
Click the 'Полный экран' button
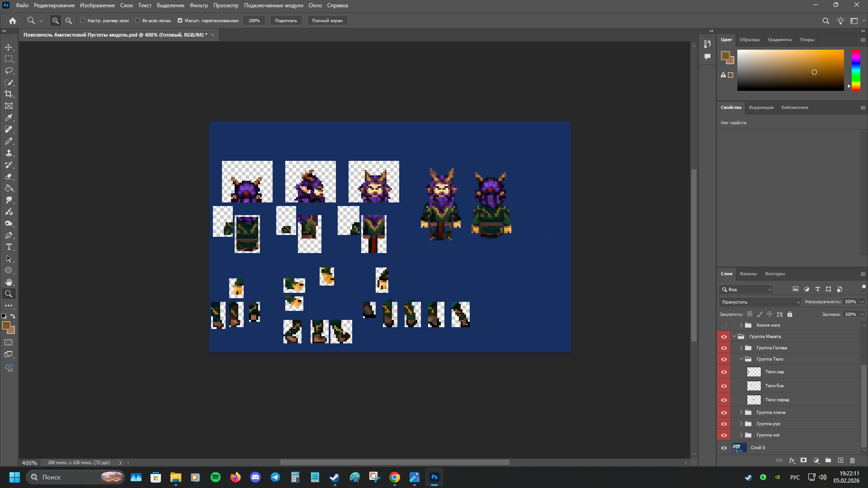(327, 21)
